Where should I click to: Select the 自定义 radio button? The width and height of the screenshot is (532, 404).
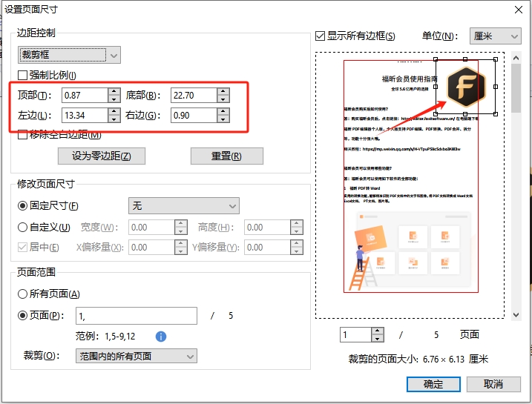point(23,228)
